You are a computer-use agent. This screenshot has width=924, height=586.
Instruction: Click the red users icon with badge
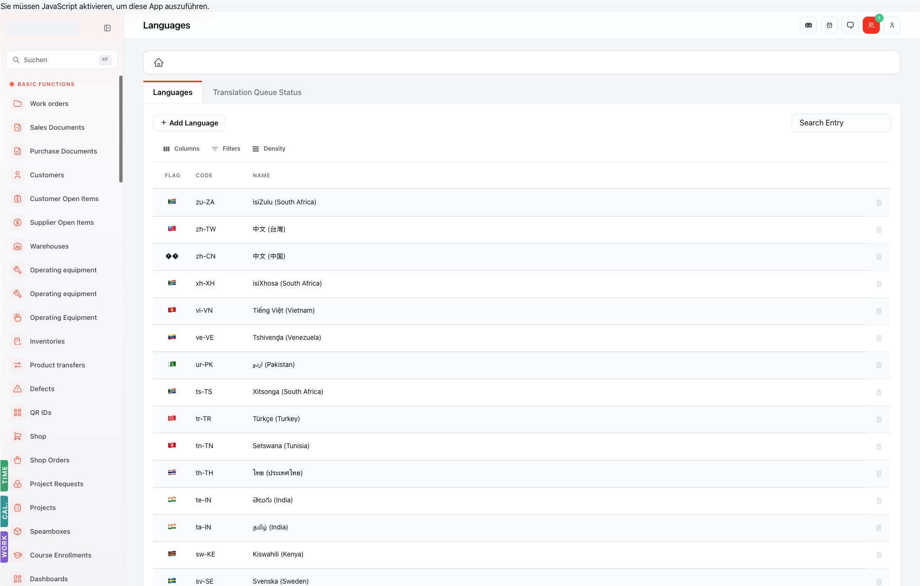(871, 25)
